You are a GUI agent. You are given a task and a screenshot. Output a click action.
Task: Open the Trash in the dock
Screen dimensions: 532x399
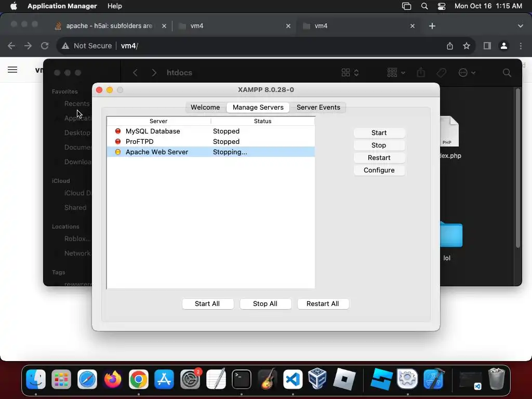[496, 379]
